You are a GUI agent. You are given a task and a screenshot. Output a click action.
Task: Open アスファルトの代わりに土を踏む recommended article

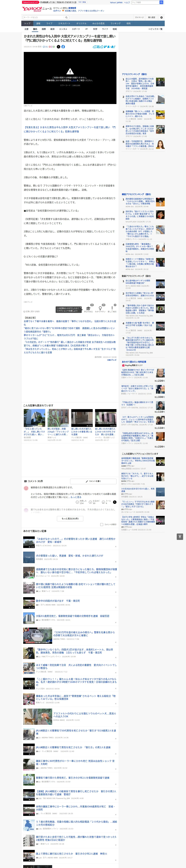[84, 715]
